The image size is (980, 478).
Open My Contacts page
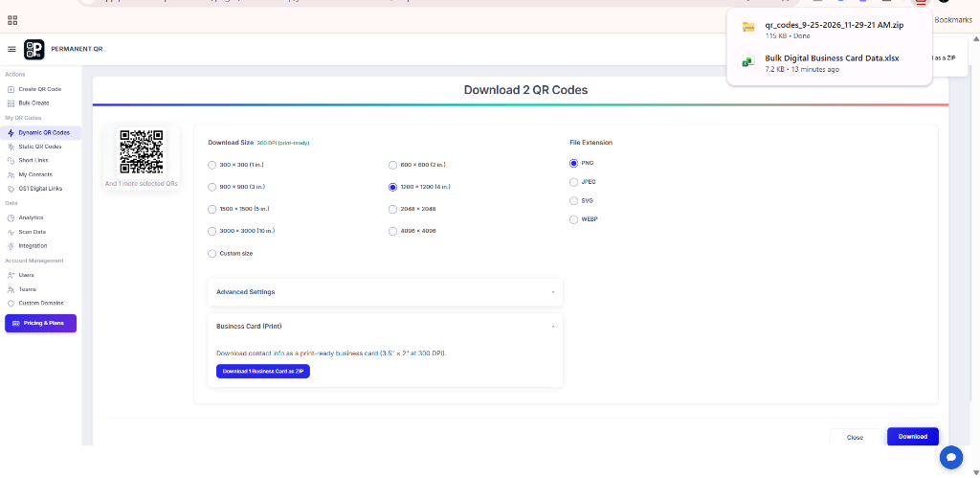click(35, 174)
